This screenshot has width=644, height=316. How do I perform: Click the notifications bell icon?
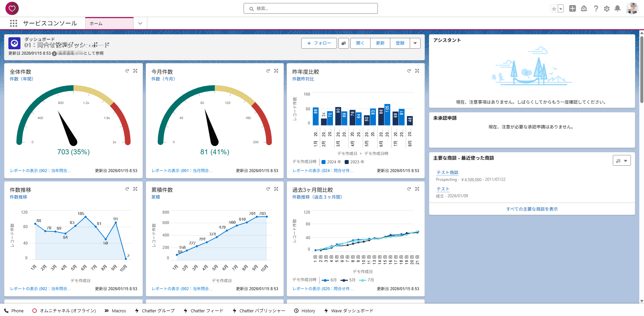[x=617, y=9]
